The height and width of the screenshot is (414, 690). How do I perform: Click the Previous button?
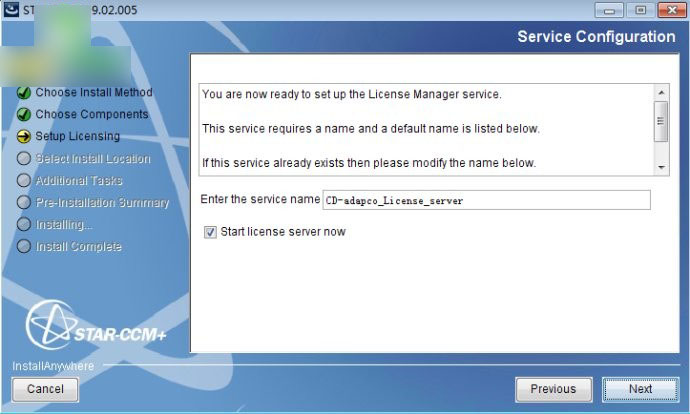click(553, 389)
